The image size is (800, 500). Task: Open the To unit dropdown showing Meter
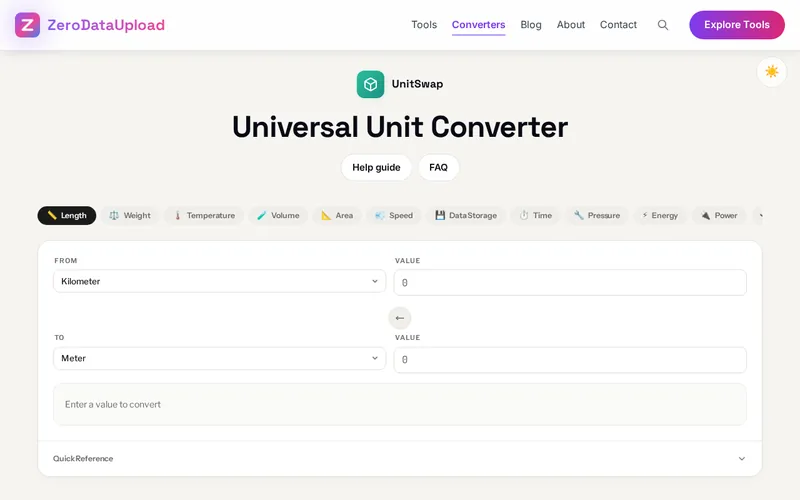coord(219,358)
